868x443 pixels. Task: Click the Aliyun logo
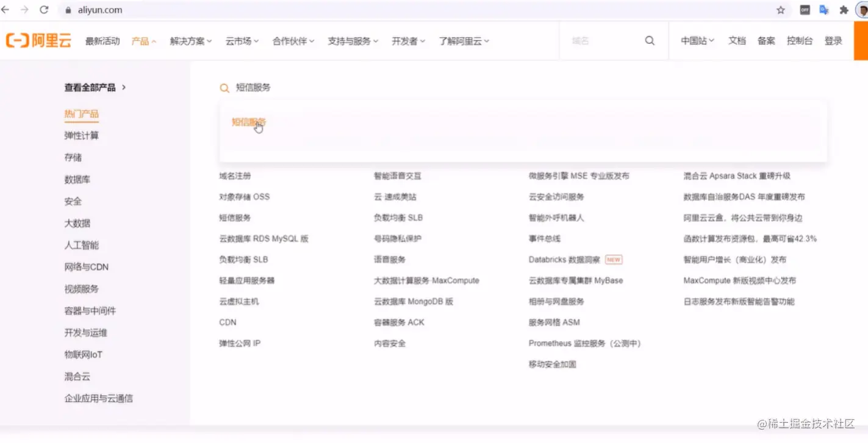38,41
